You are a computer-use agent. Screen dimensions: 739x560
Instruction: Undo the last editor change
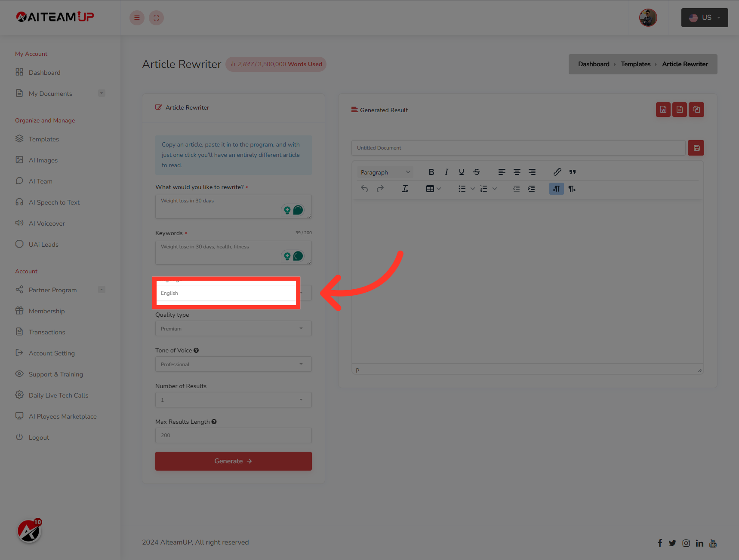(x=364, y=188)
